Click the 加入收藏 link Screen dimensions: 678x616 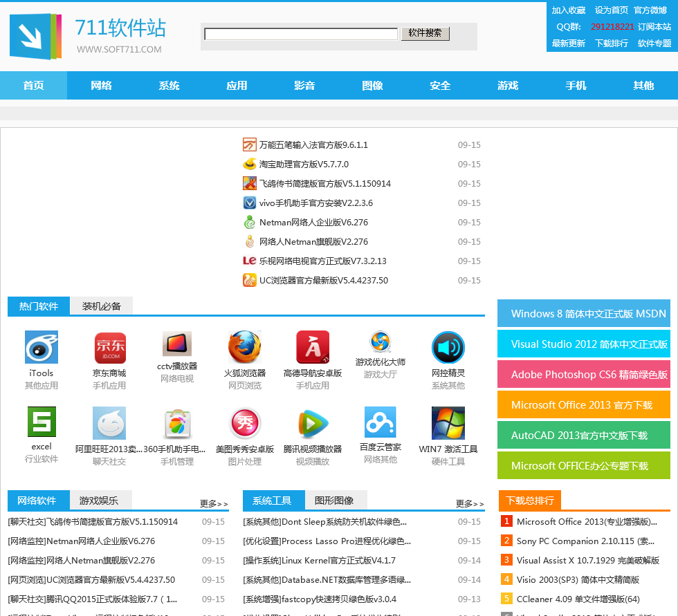(568, 10)
